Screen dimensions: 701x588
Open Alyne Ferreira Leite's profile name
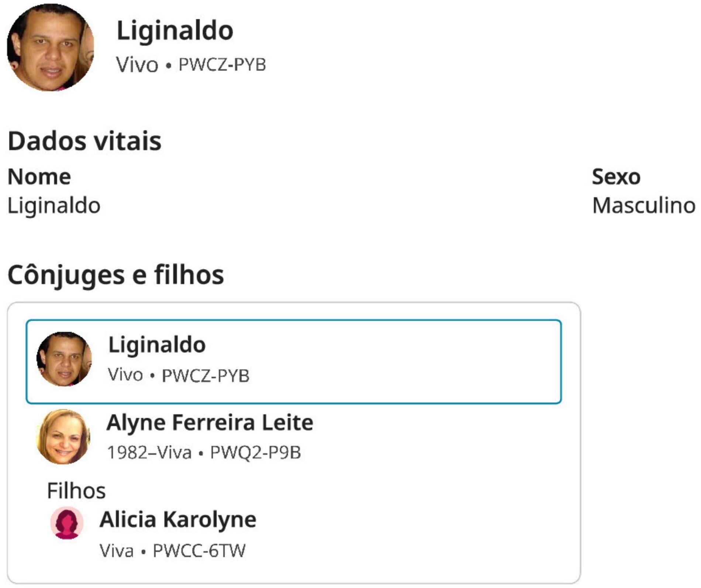[210, 423]
